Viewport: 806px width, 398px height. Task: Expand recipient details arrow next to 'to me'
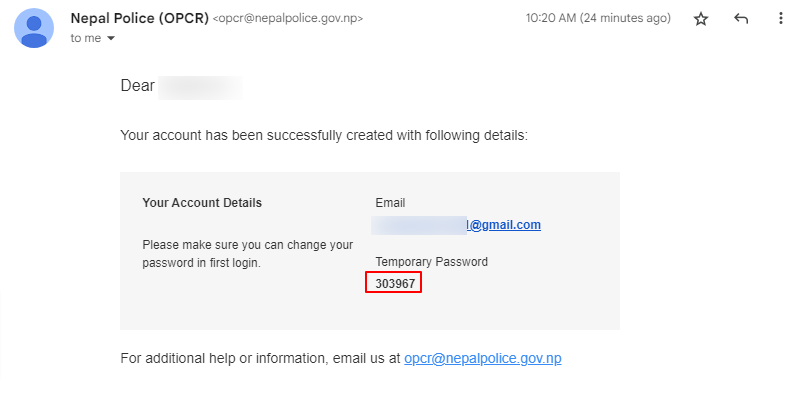[111, 39]
